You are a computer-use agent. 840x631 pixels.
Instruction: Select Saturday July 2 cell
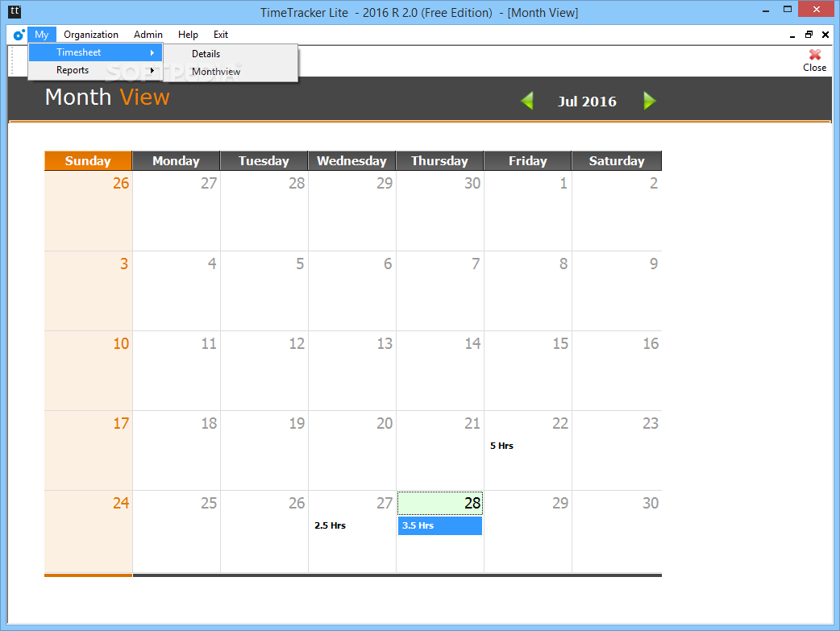click(617, 210)
